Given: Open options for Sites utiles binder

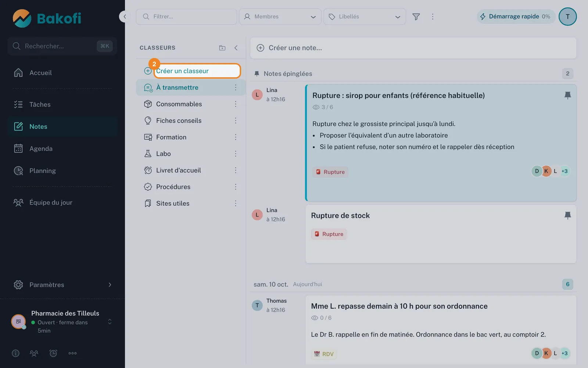Looking at the screenshot, I should [x=236, y=204].
